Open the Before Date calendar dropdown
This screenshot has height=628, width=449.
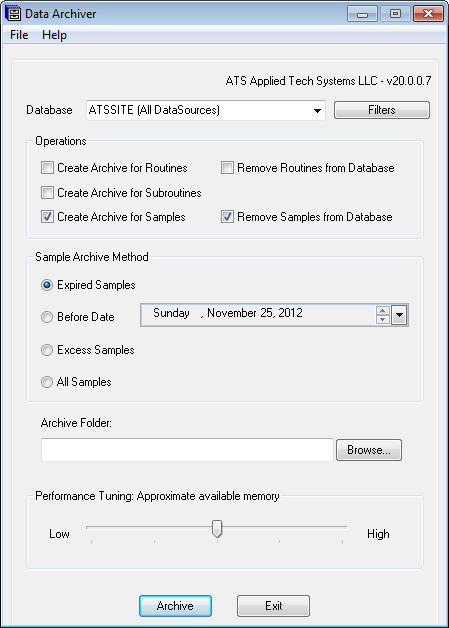[x=399, y=315]
